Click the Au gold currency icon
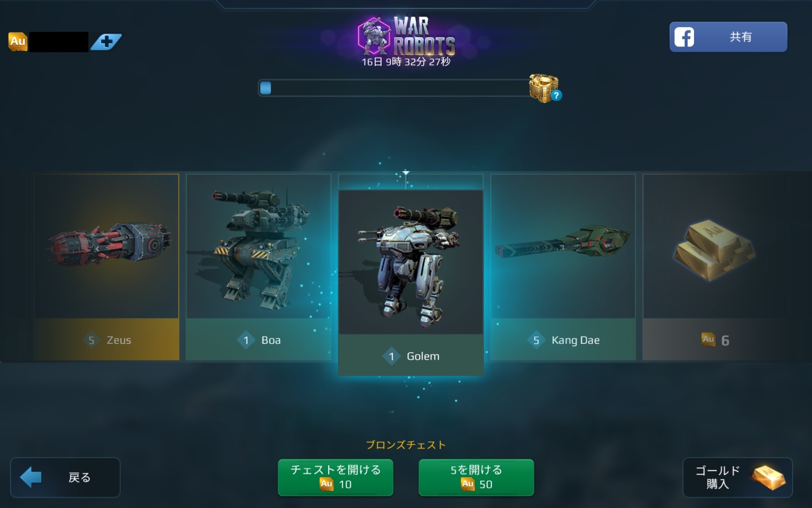The height and width of the screenshot is (508, 812). coord(18,42)
